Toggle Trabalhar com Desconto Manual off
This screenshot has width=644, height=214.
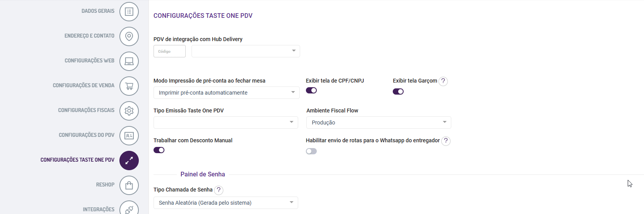(x=159, y=150)
